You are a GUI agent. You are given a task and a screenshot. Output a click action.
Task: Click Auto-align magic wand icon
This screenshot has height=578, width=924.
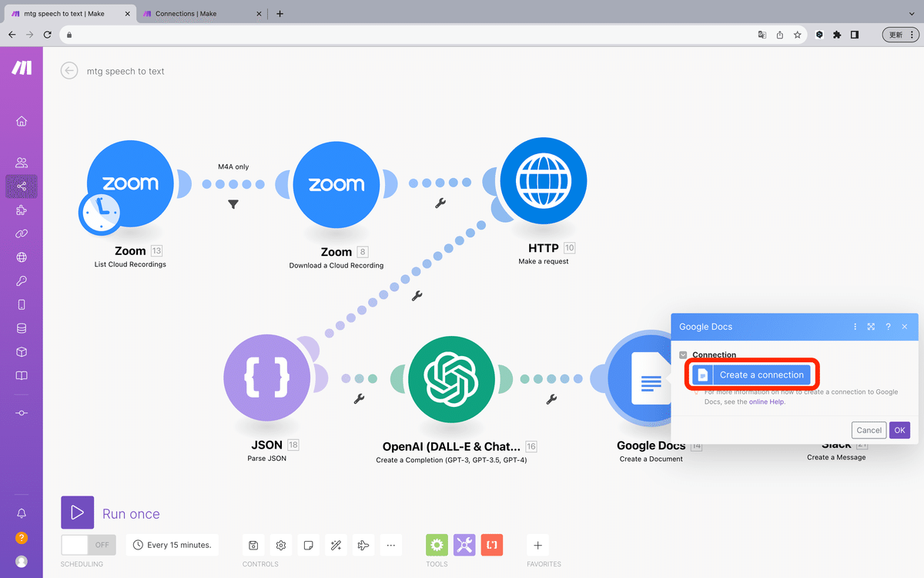[336, 546]
